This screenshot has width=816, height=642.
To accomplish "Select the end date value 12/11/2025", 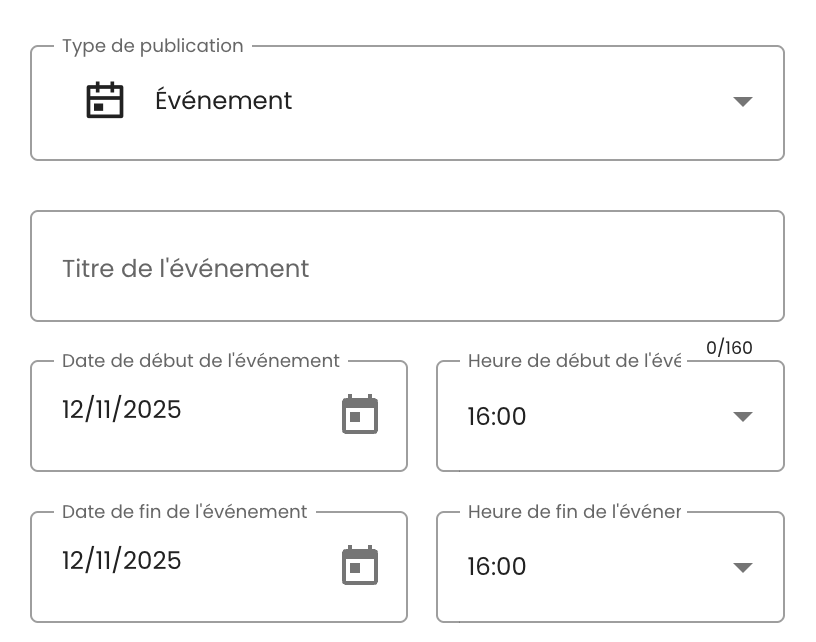I will [x=121, y=561].
